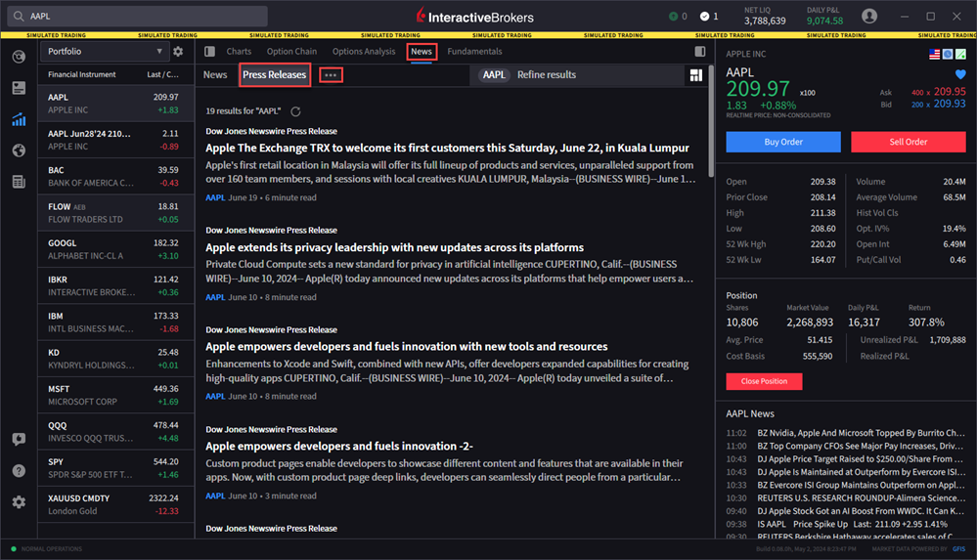Switch to the Options Analysis tab
The image size is (977, 560).
tap(364, 52)
